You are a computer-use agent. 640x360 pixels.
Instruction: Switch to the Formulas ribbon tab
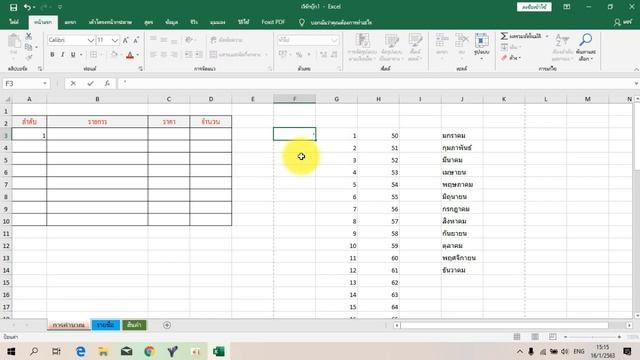(149, 22)
